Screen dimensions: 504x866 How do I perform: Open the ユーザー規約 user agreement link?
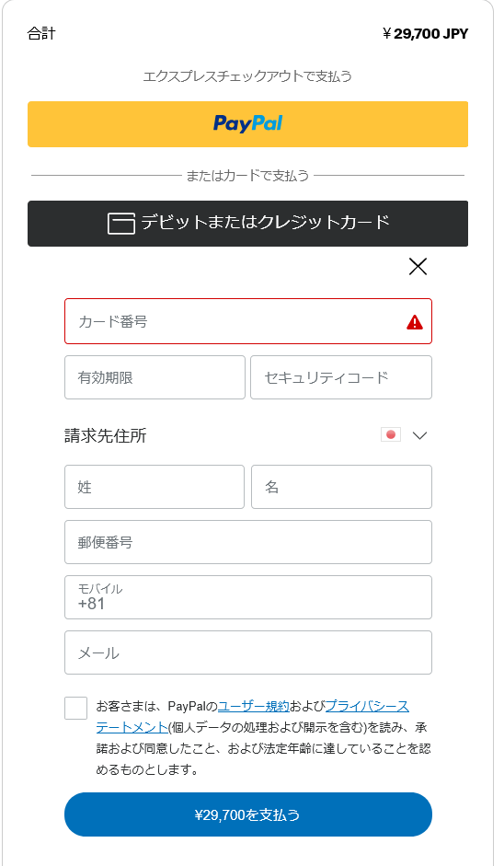point(254,706)
